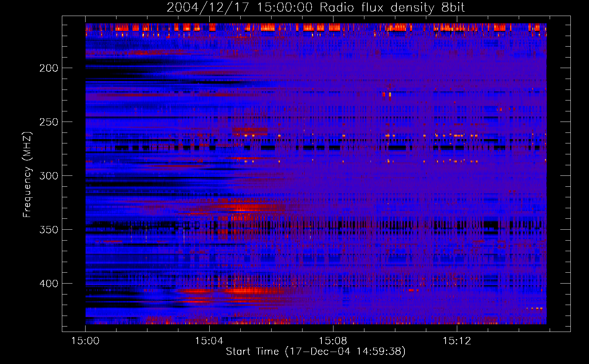
Task: Click the 15:08 time tick label
Action: coord(333,341)
